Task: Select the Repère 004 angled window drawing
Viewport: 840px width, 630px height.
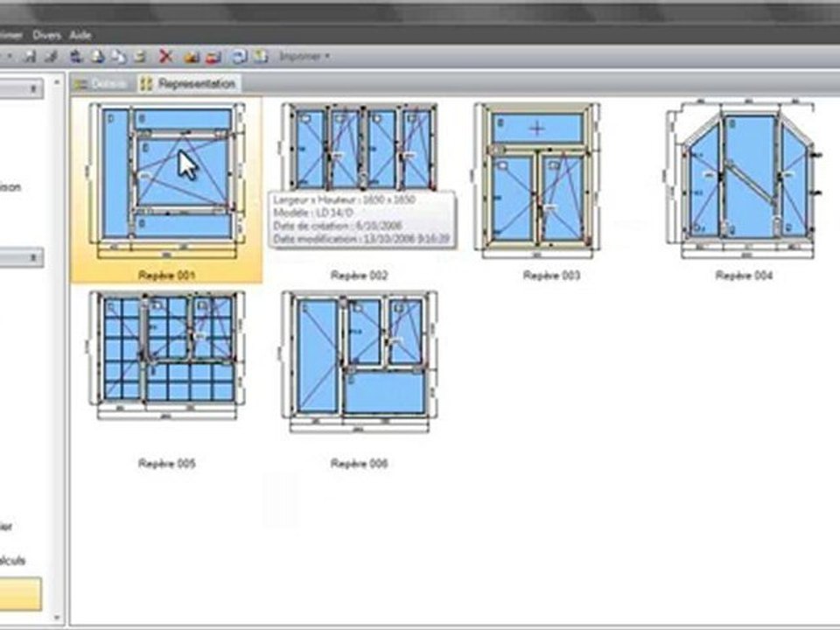Action: click(744, 178)
